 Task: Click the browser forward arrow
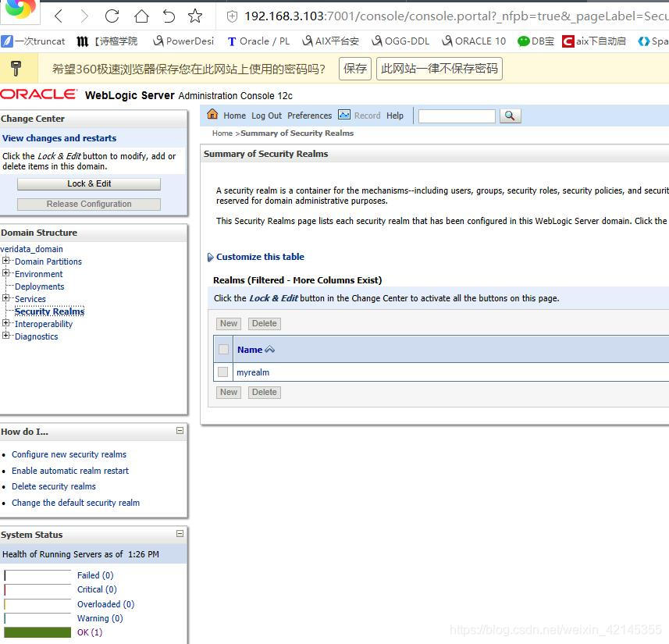click(84, 16)
